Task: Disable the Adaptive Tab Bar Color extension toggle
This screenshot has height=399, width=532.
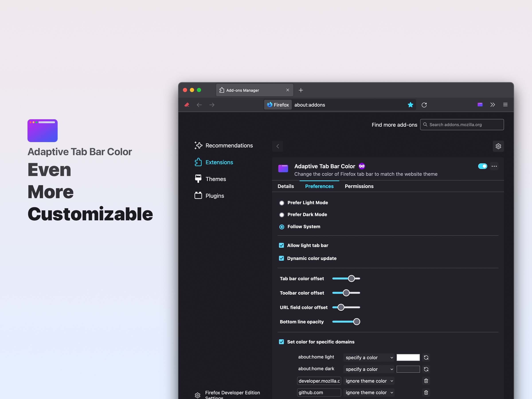Action: tap(482, 166)
